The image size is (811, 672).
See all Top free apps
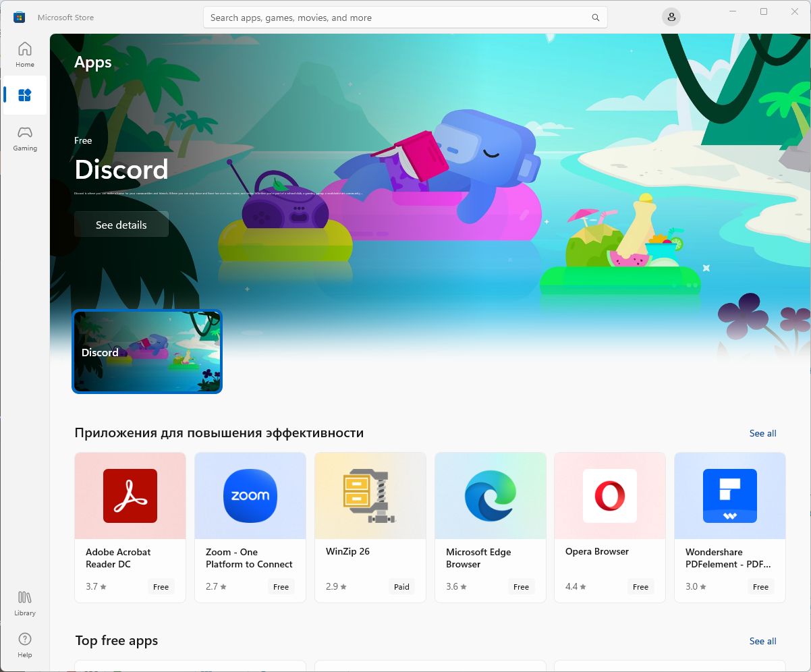[762, 641]
